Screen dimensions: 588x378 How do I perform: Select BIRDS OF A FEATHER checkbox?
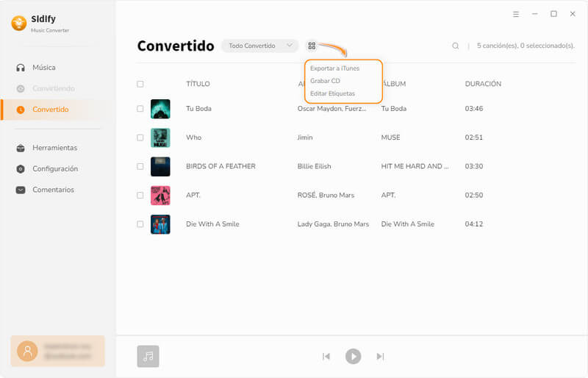click(140, 167)
